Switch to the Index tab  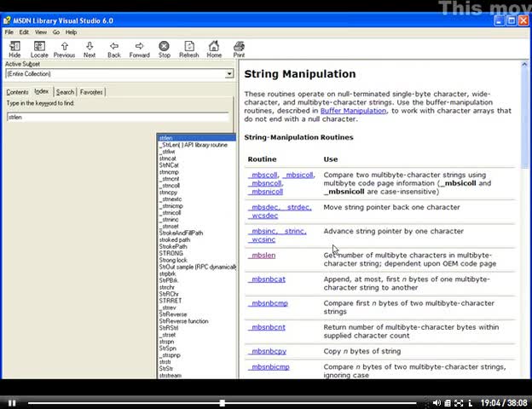pos(42,91)
